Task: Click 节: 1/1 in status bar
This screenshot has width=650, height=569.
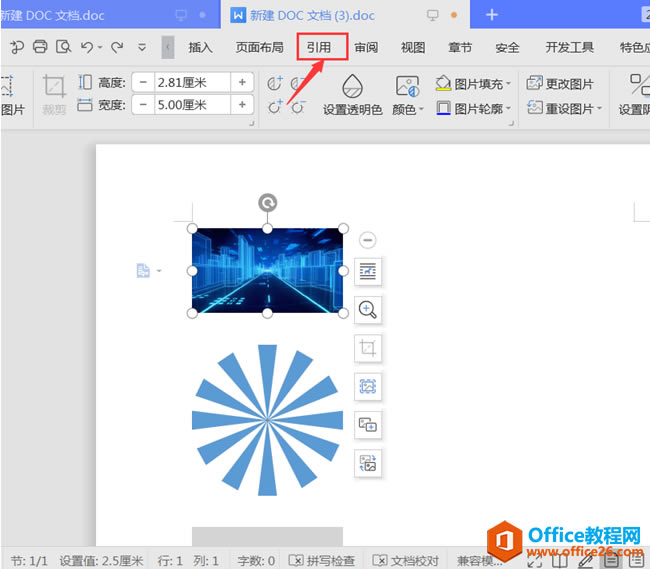Action: click(x=29, y=561)
